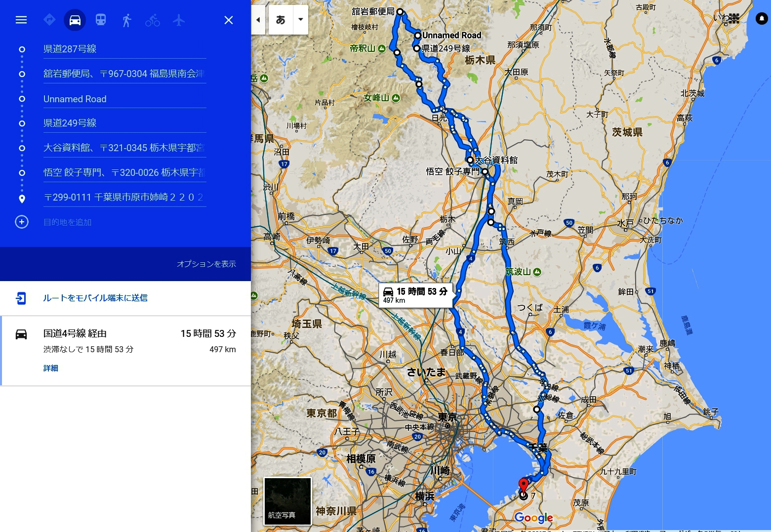
Task: Edit the 県道249号線 waypoint field
Action: (124, 123)
